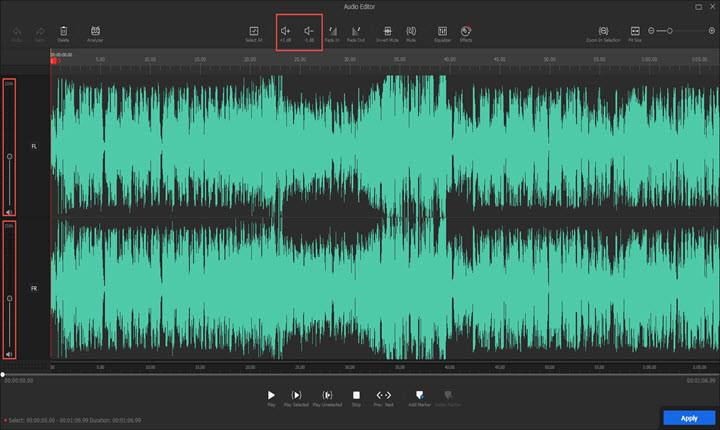Apply Fade Out effect
The image size is (720, 430).
(x=355, y=32)
